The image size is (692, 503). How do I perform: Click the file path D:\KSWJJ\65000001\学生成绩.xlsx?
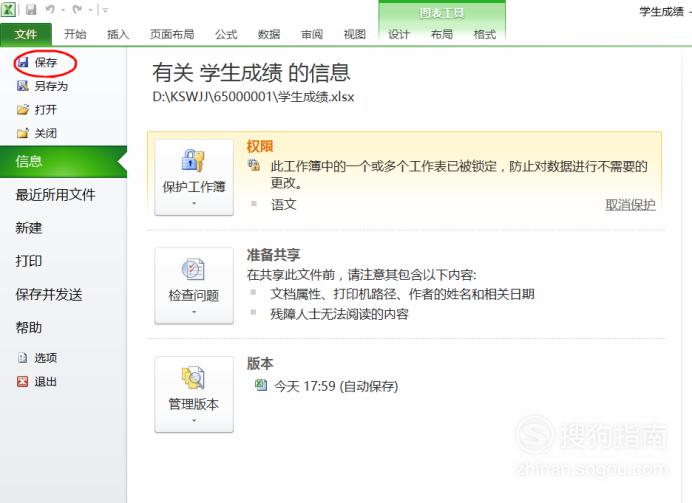(253, 97)
